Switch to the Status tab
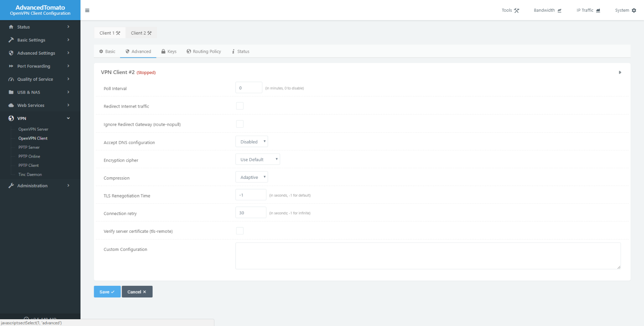 coord(241,51)
